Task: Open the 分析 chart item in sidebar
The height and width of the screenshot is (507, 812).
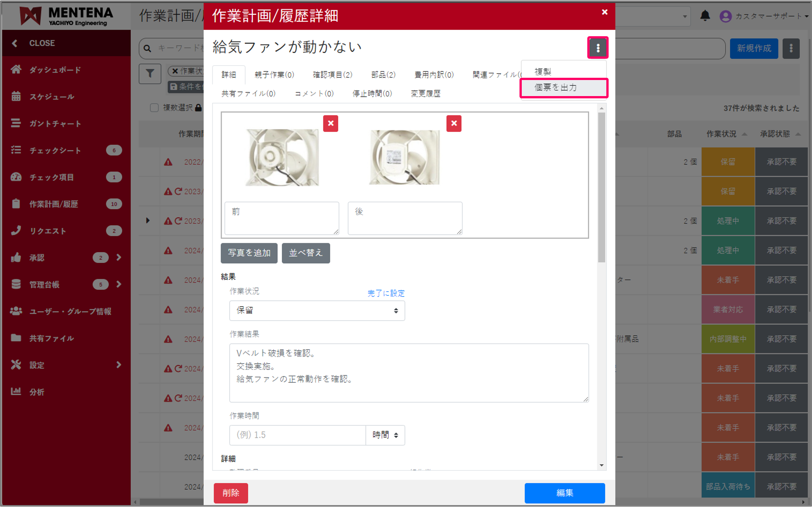Action: (x=37, y=392)
